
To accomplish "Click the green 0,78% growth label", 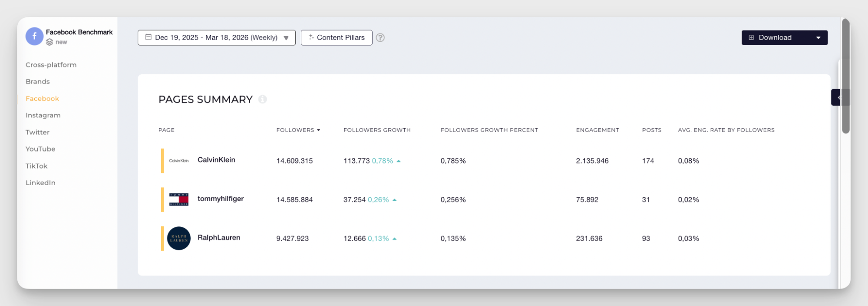I will tap(382, 161).
